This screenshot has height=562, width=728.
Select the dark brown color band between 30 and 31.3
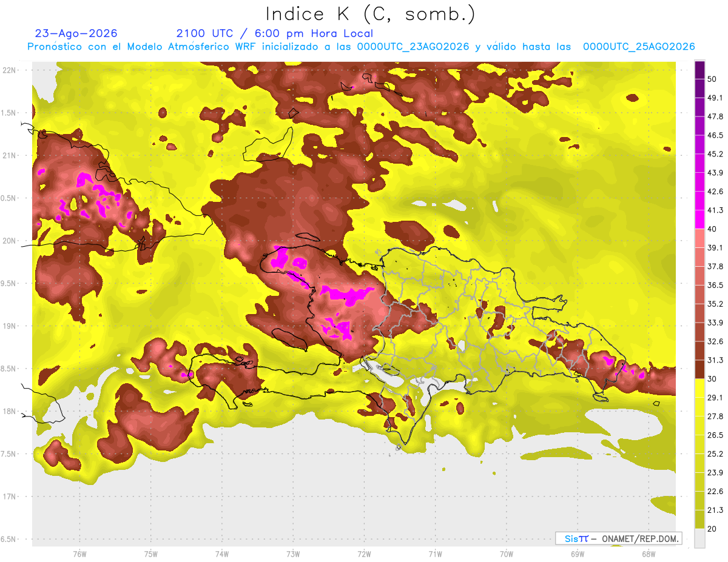coord(699,369)
